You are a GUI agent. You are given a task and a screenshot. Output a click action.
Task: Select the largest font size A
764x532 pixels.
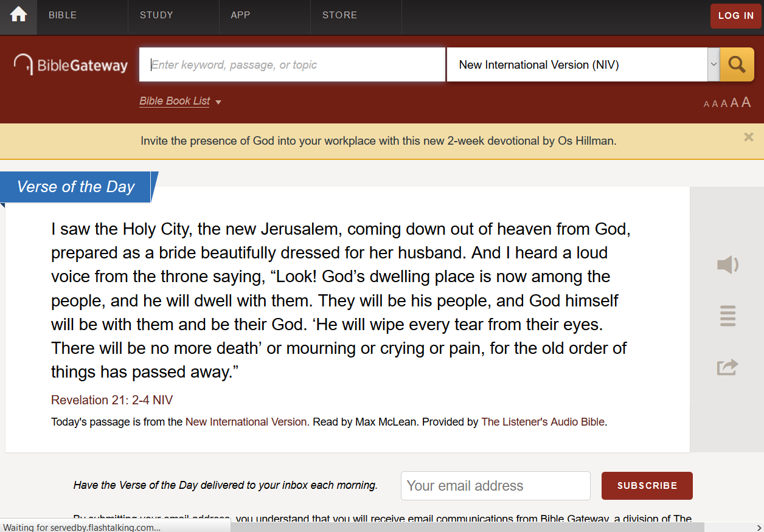(x=746, y=102)
